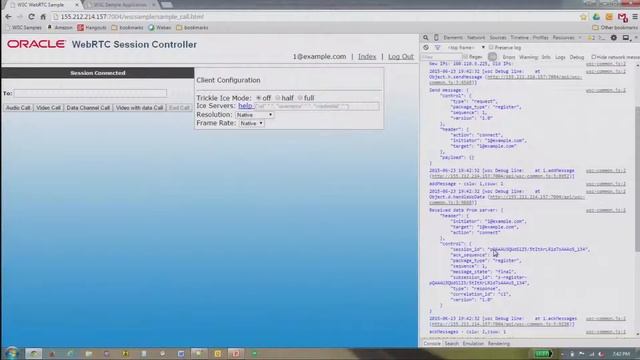
Task: Switch to the DevTools Resources tab
Action: pos(563,38)
